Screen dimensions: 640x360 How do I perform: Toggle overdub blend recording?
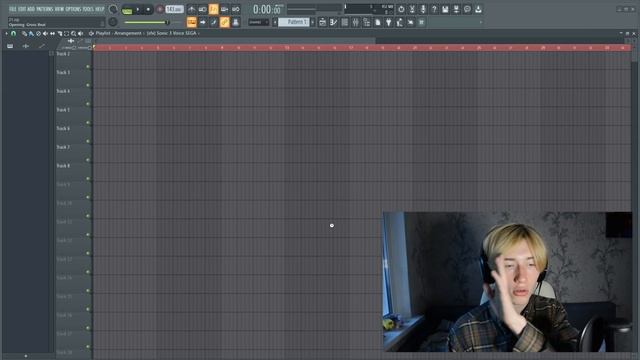[x=224, y=9]
